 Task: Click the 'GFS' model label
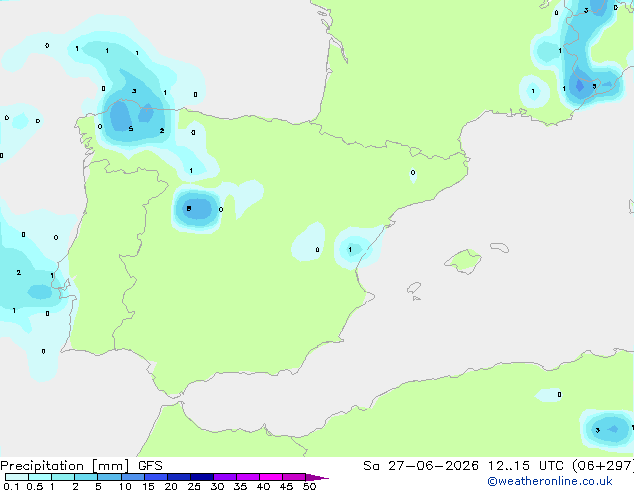(150, 466)
